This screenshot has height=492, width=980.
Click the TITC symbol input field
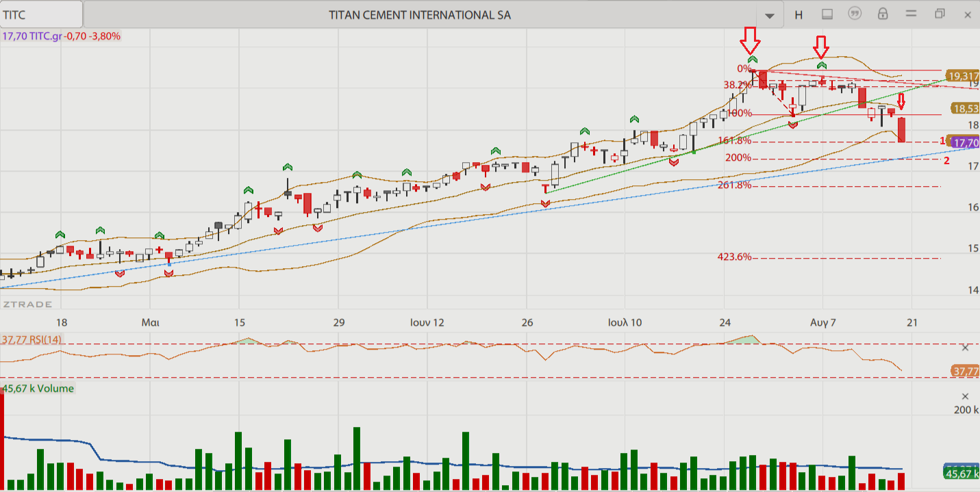coord(41,14)
